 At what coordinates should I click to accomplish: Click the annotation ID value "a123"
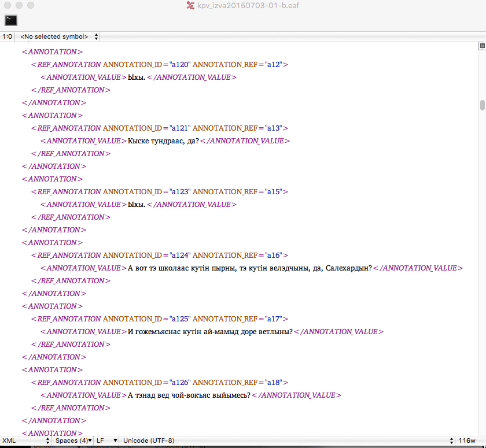pos(180,192)
